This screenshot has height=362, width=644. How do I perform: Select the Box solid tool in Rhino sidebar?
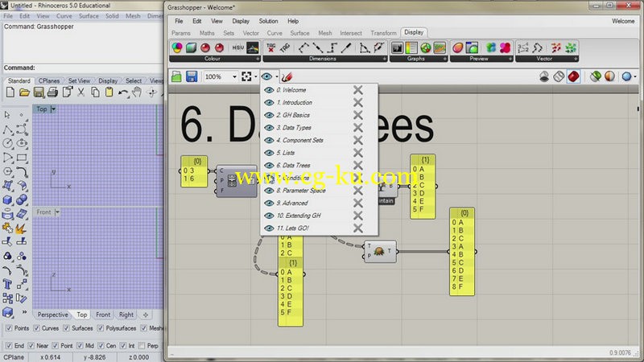pos(7,200)
